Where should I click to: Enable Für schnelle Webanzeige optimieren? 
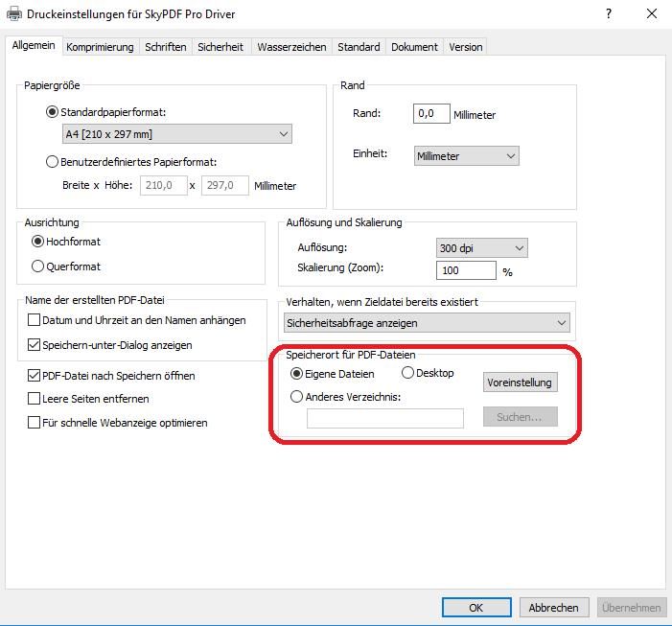[x=34, y=423]
